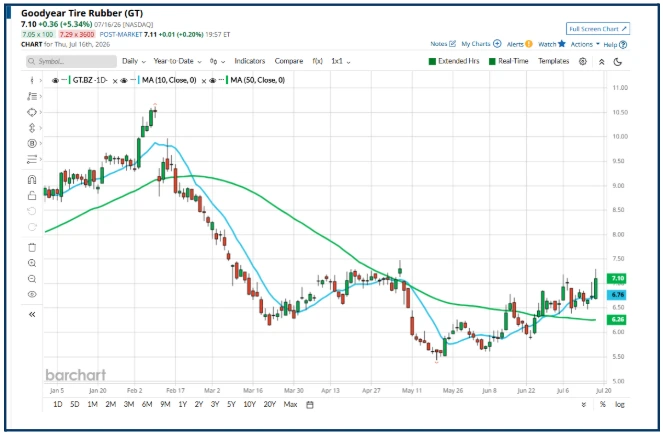Viewport: 663px width, 434px height.
Task: Toggle Extended Hrs checkbox
Action: click(x=432, y=61)
